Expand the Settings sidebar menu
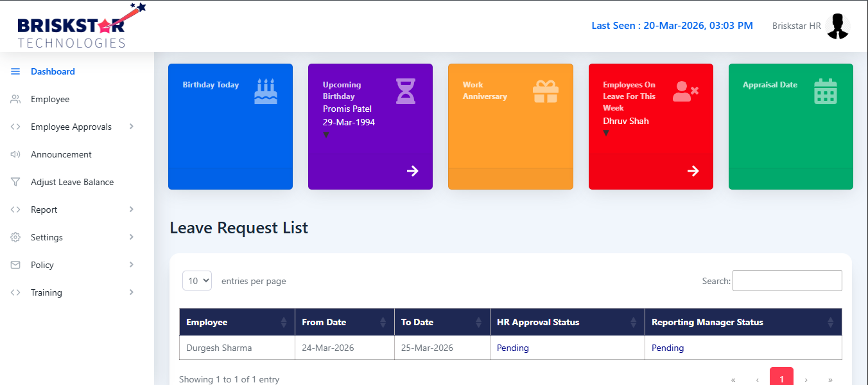 click(x=131, y=237)
